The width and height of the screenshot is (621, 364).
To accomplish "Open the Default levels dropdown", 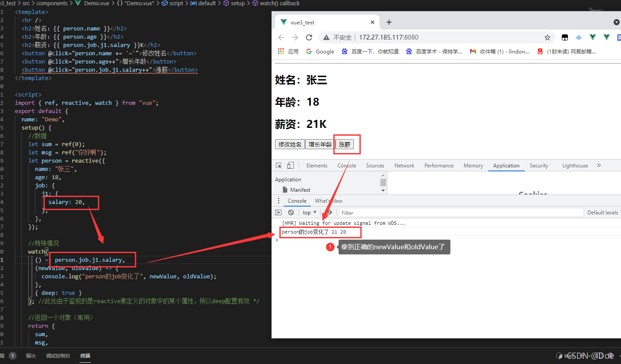I will coord(603,212).
